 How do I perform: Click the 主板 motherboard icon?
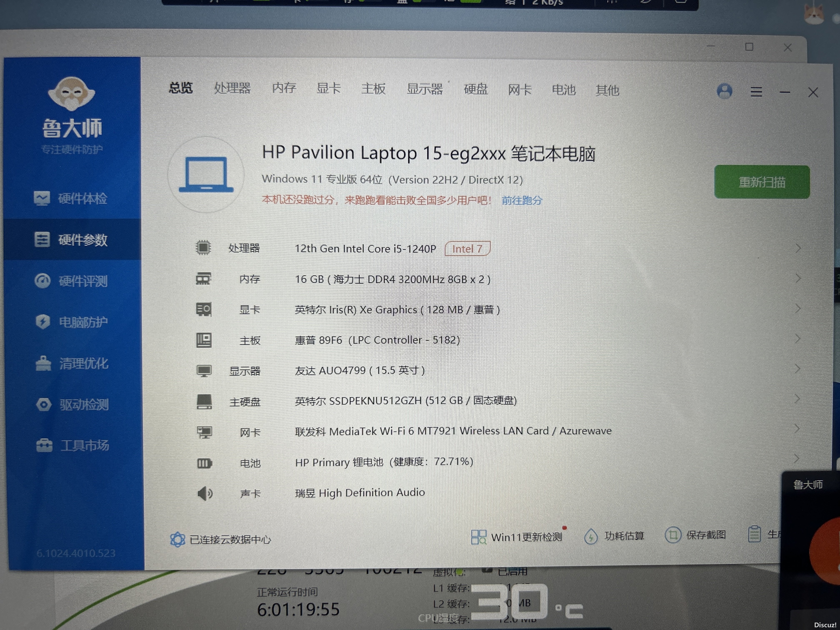click(204, 340)
